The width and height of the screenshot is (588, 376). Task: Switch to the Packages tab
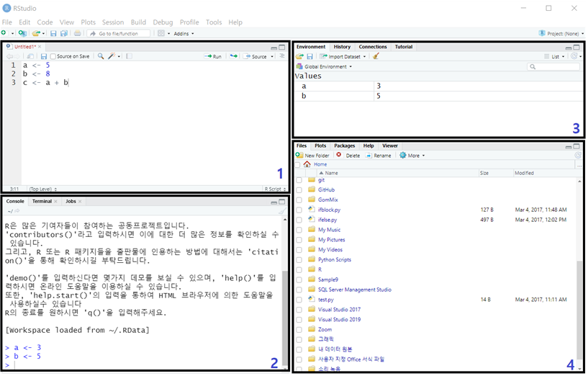pyautogui.click(x=344, y=146)
